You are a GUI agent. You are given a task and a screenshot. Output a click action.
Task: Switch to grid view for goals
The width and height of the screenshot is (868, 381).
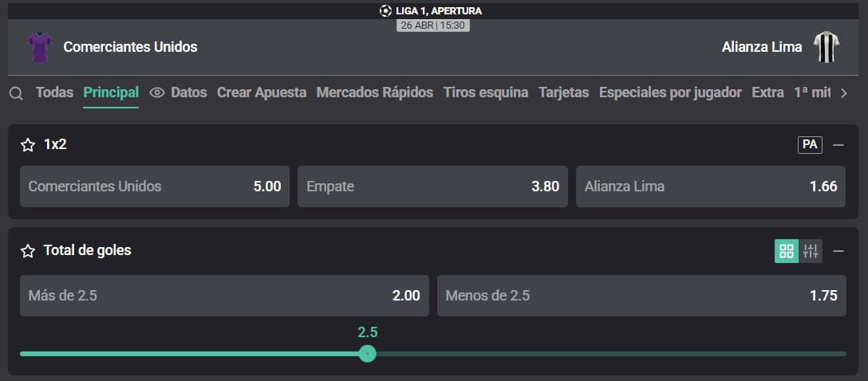coord(787,251)
